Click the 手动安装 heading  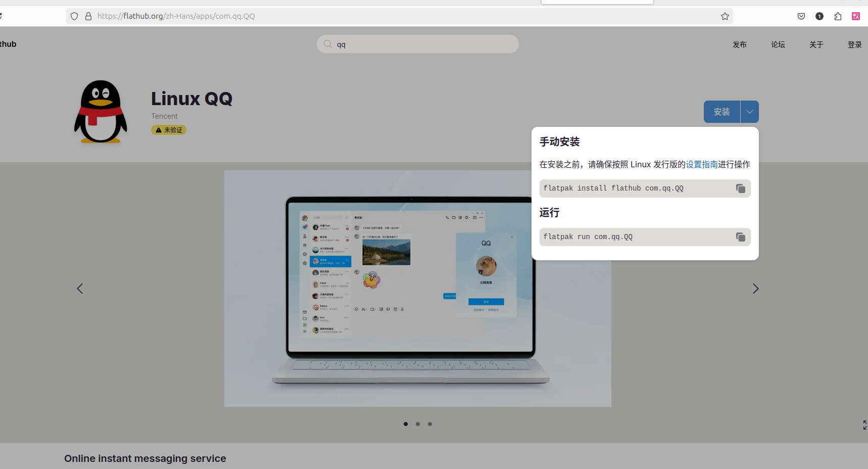[560, 142]
